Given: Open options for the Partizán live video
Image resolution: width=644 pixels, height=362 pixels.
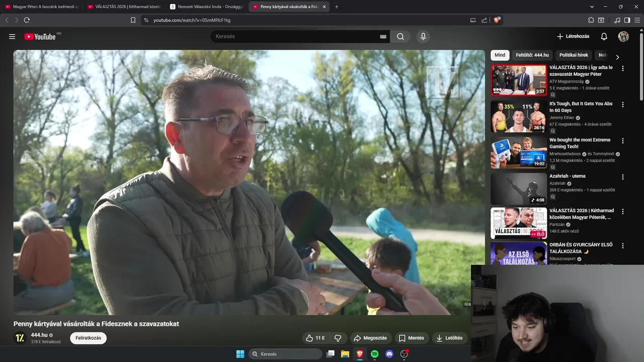Looking at the screenshot, I should point(623,212).
